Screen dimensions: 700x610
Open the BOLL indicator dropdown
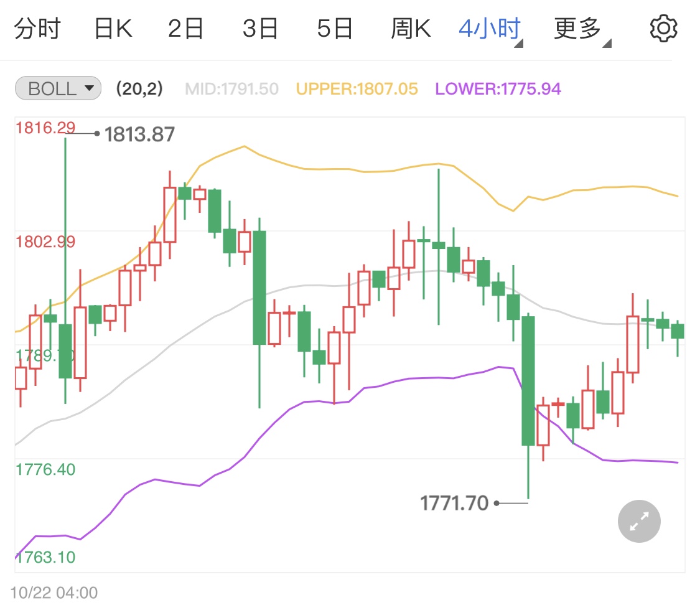58,88
